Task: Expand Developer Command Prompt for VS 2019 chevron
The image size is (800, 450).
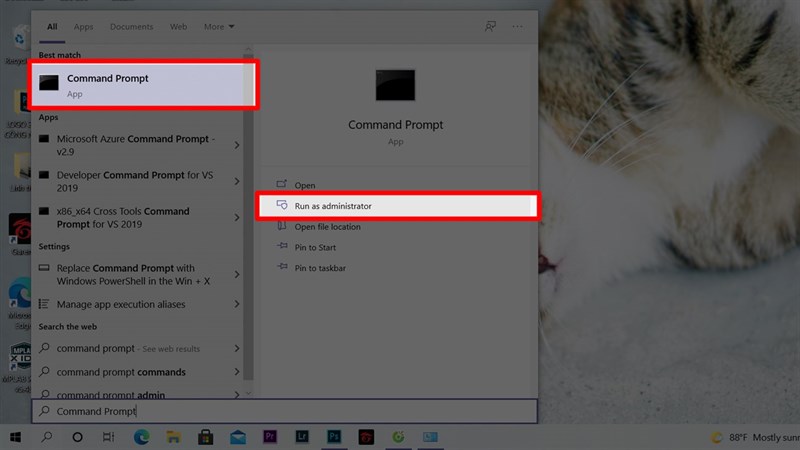Action: click(x=237, y=182)
